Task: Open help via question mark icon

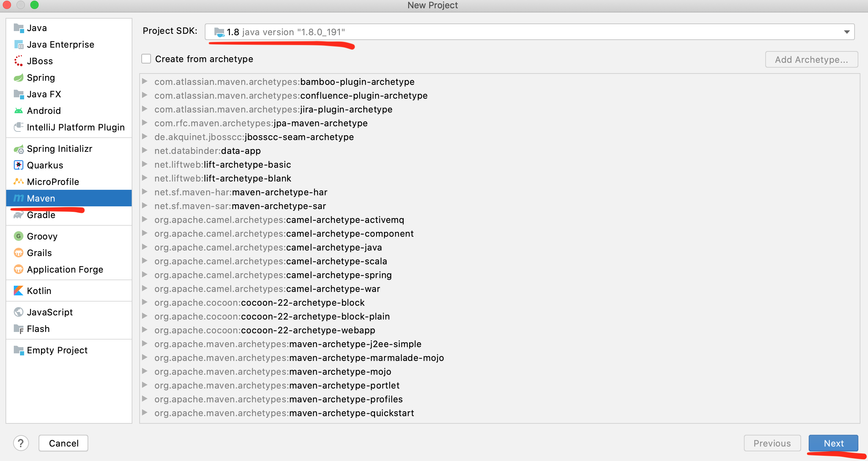Action: (21, 443)
